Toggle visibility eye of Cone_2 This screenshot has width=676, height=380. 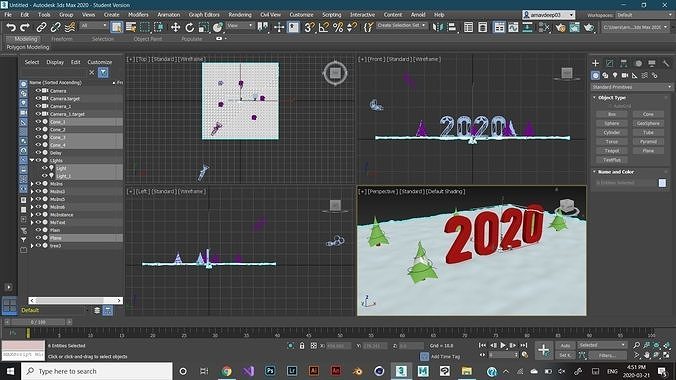click(38, 129)
